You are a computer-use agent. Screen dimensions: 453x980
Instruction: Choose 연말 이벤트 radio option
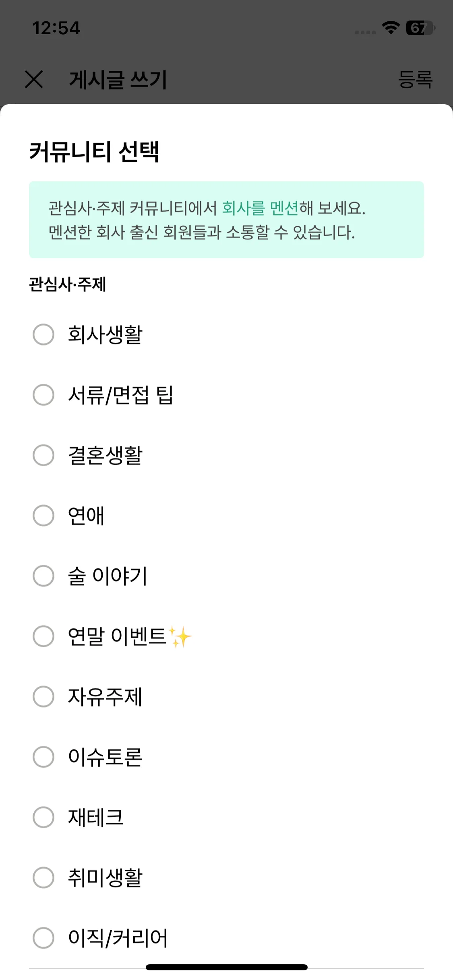(43, 636)
